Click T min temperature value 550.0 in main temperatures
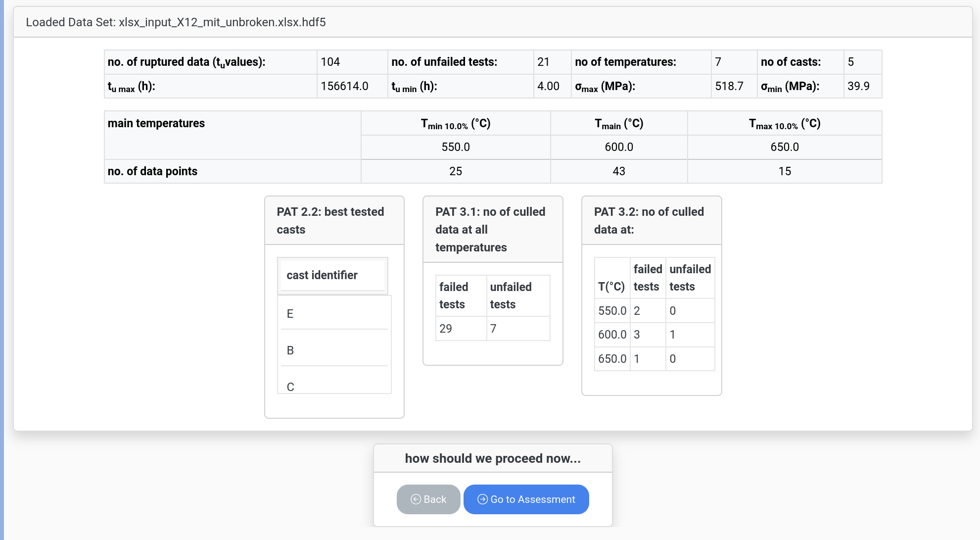 click(x=456, y=147)
